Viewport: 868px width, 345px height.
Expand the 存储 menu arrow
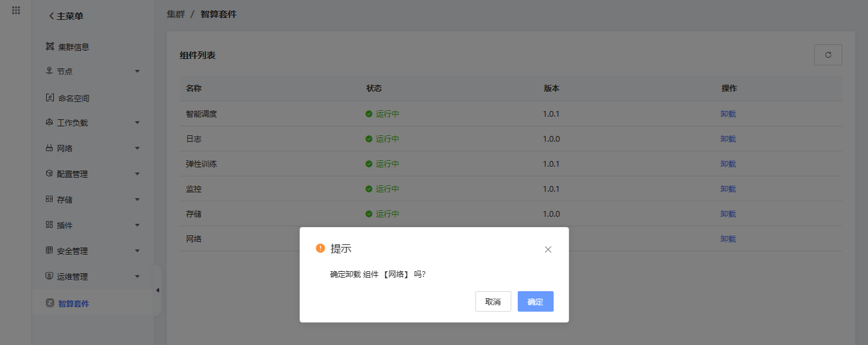pos(137,199)
